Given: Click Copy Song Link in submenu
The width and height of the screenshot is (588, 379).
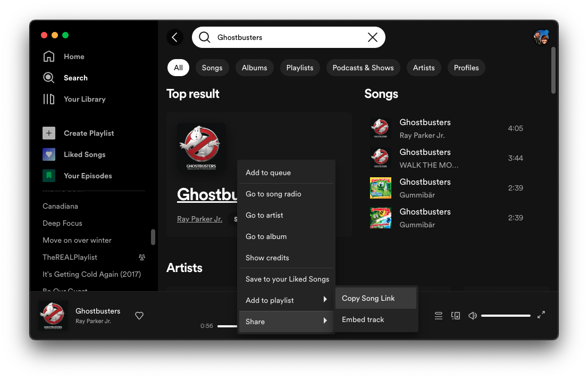Looking at the screenshot, I should click(376, 298).
